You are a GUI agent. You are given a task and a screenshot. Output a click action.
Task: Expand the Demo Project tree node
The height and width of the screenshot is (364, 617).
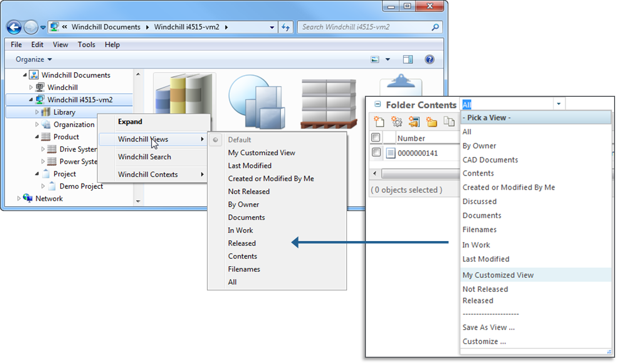43,186
